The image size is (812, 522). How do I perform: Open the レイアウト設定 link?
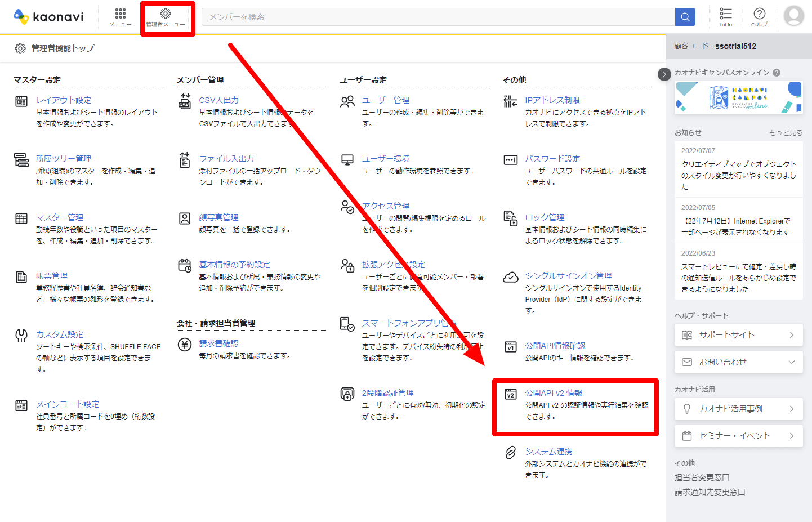pyautogui.click(x=64, y=100)
